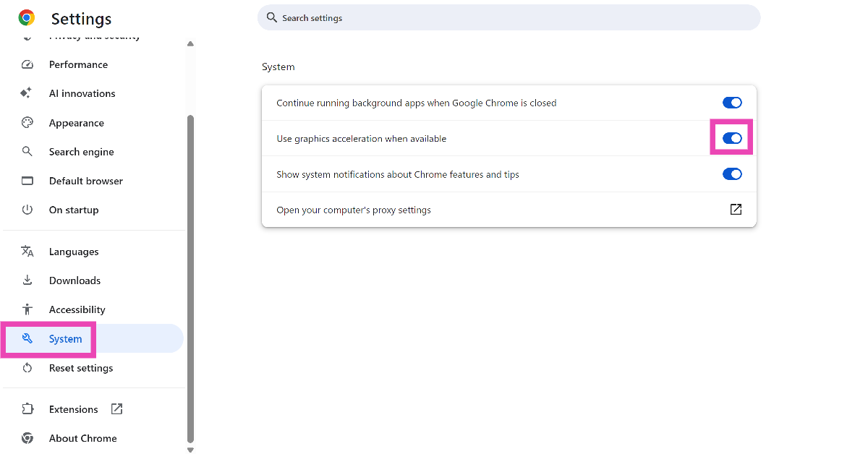Screen dimensions: 868x454
Task: Click the sidebar scroll down arrow
Action: click(x=190, y=450)
